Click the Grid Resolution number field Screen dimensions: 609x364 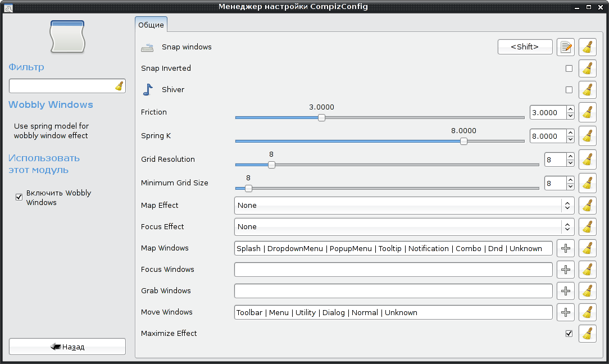tap(556, 160)
